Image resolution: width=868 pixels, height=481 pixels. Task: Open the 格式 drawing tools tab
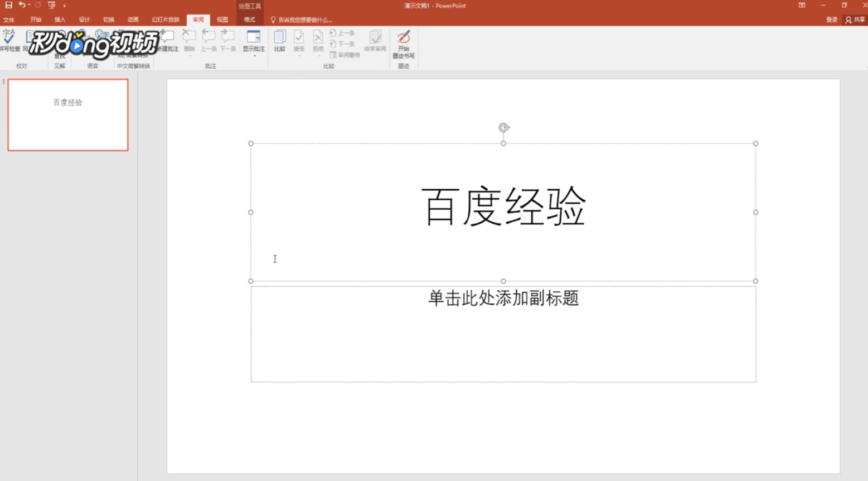click(x=249, y=20)
